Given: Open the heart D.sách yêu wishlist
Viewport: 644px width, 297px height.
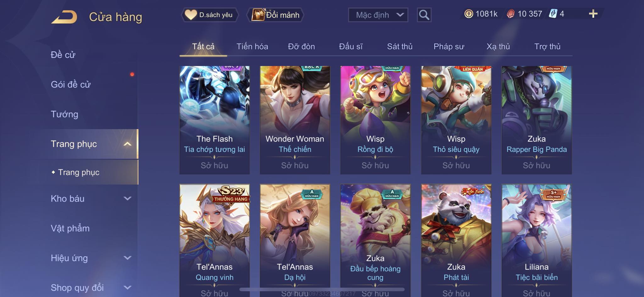Looking at the screenshot, I should (209, 15).
